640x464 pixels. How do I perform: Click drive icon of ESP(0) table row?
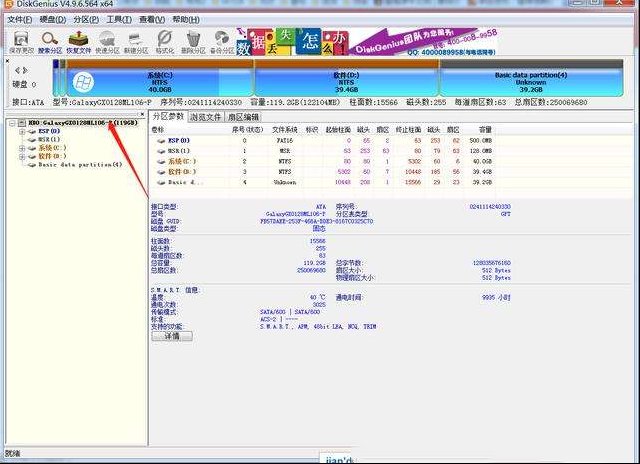(161, 141)
